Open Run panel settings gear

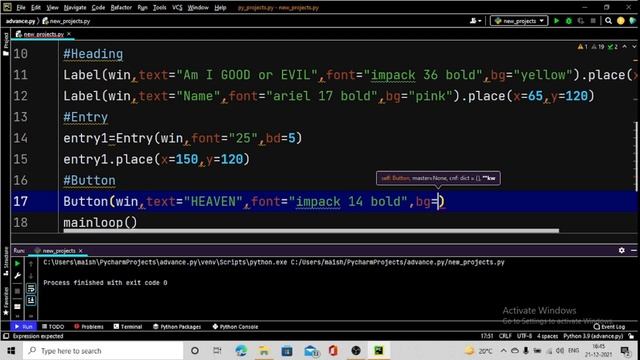(621, 250)
